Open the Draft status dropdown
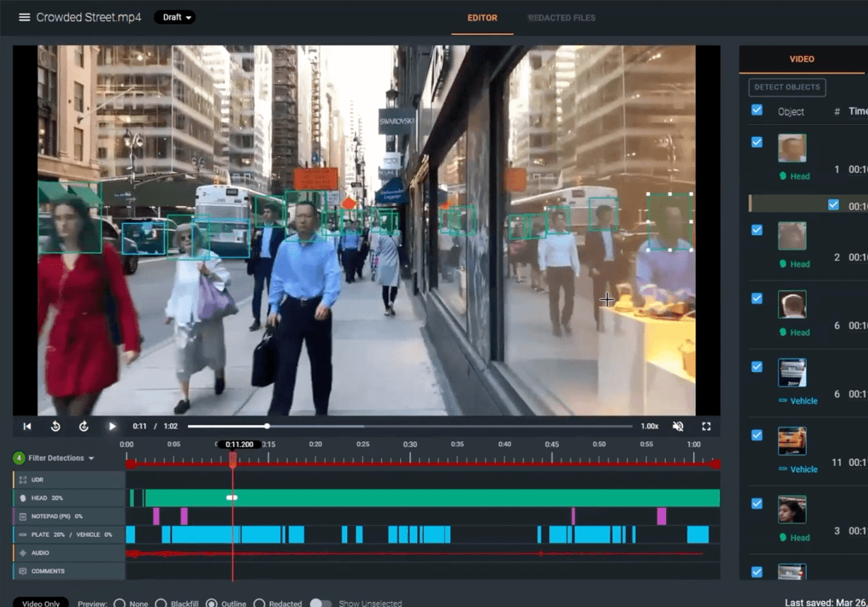 pyautogui.click(x=174, y=18)
